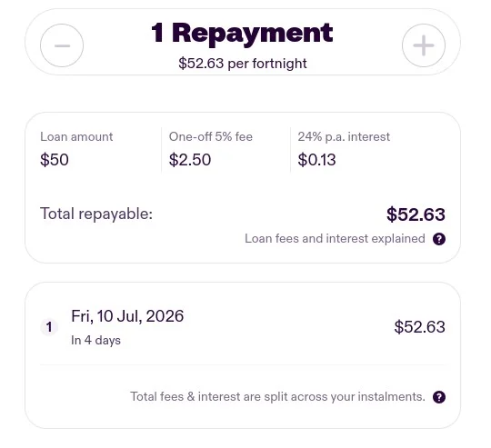The width and height of the screenshot is (491, 448).
Task: Click the bold $52.63 total repayable value
Action: click(x=416, y=214)
